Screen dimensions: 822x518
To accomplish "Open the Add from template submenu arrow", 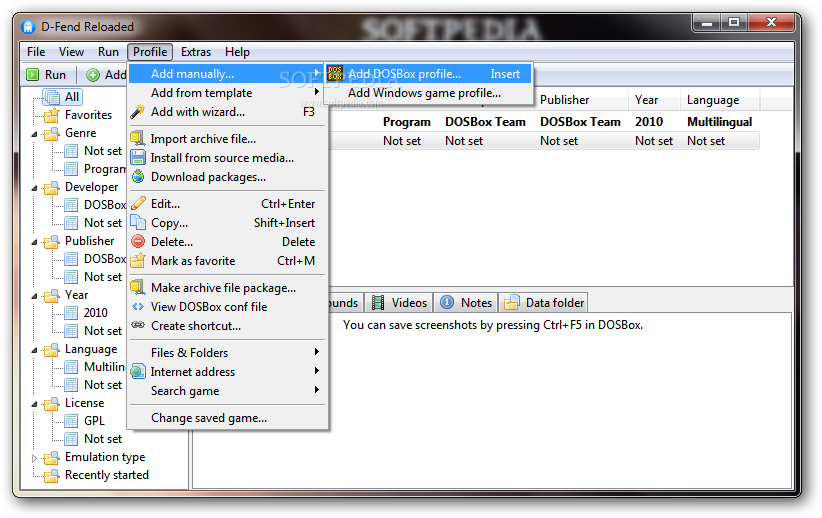I will point(317,92).
